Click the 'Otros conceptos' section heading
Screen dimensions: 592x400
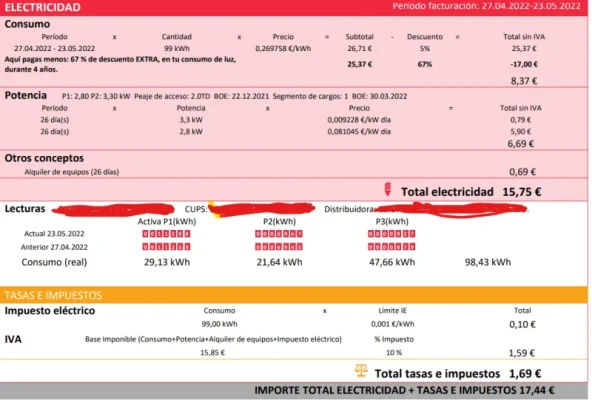click(x=44, y=158)
